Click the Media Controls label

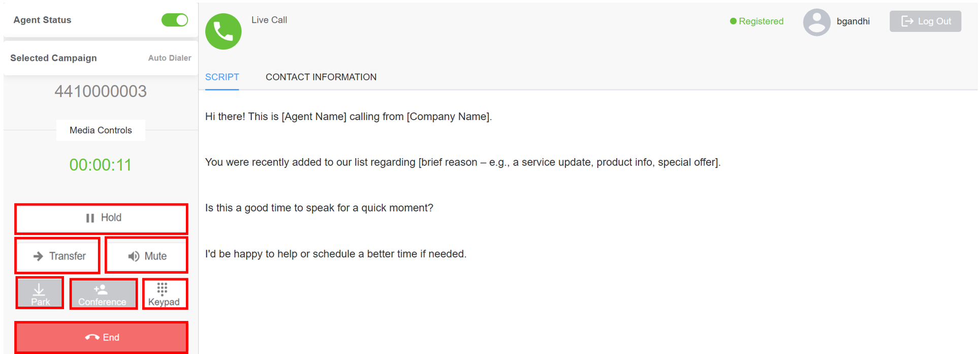tap(101, 130)
